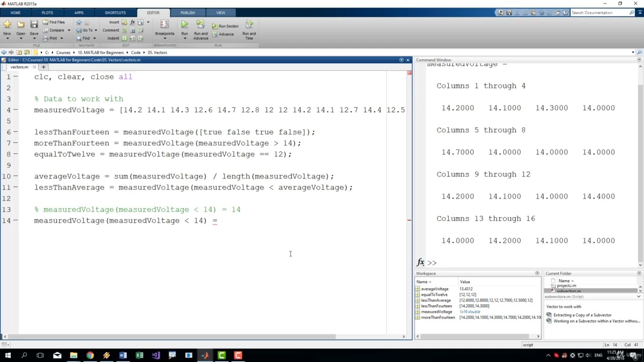
Task: Click the Code folder in address path
Action: (136, 52)
